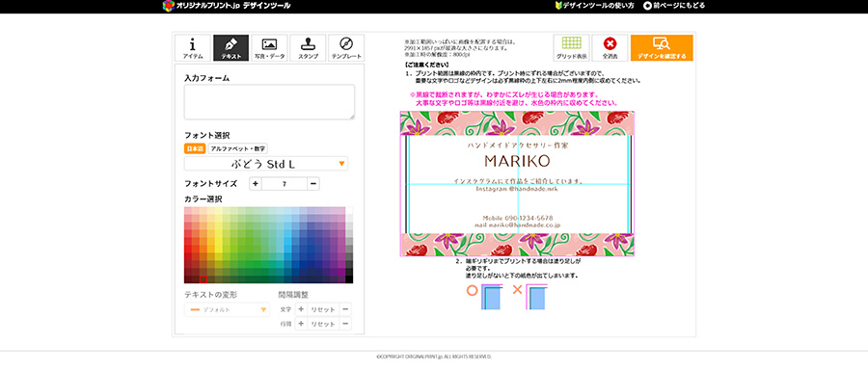Pick the black swatch at palette bottom-right

pos(349,279)
